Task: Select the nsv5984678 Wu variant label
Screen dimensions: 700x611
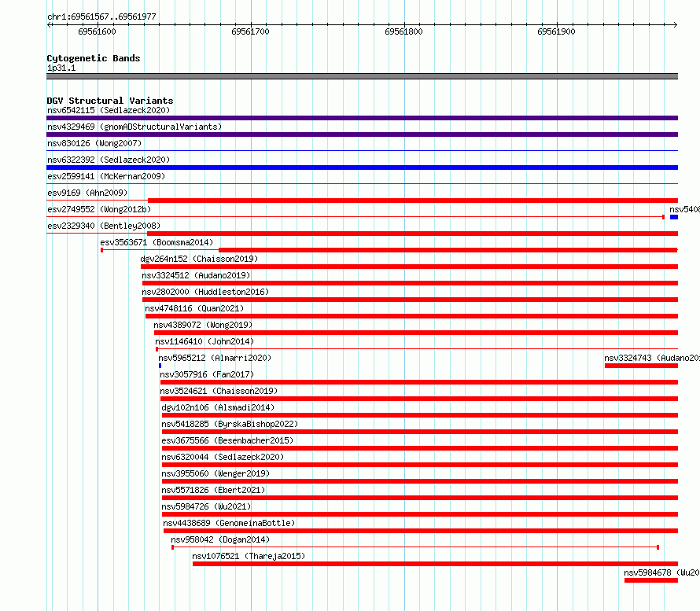Action: 661,572
